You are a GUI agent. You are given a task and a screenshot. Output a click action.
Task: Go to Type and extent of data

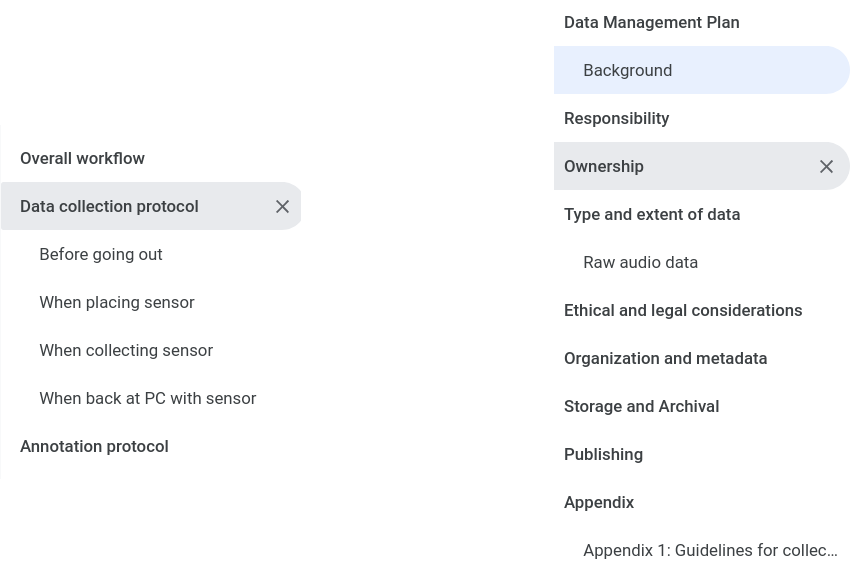pyautogui.click(x=651, y=214)
